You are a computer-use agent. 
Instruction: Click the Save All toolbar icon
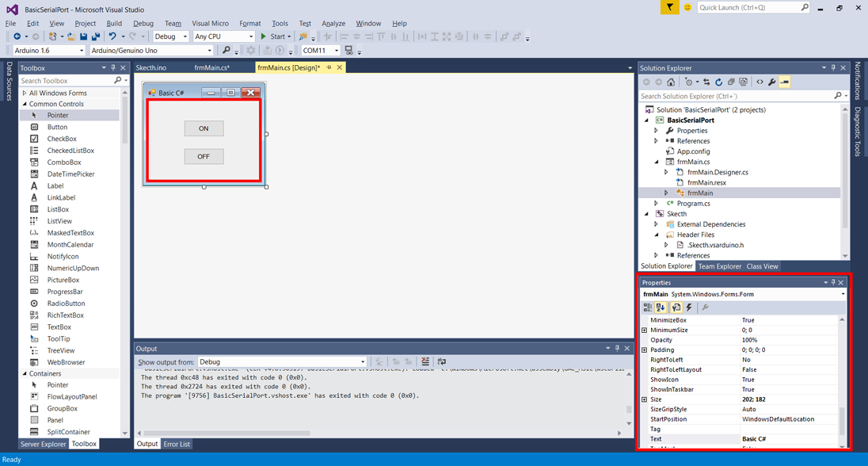96,36
